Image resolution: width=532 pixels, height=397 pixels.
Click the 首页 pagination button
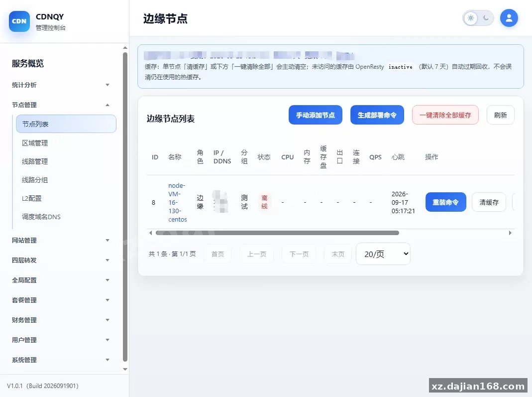[217, 254]
